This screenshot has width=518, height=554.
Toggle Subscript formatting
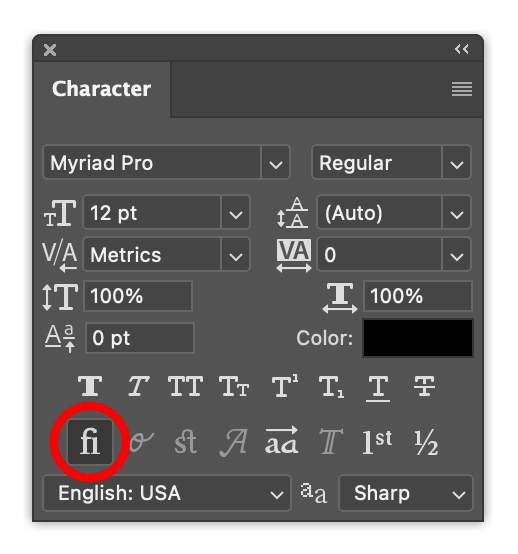331,387
